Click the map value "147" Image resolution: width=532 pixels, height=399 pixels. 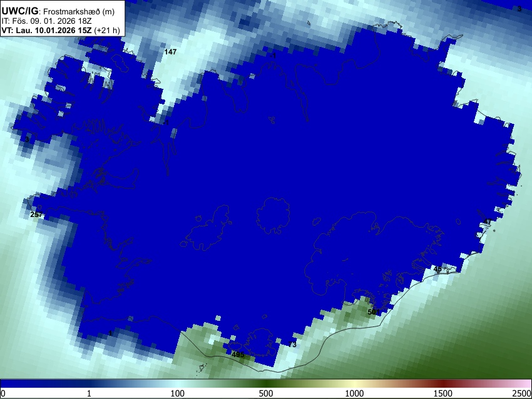(170, 52)
